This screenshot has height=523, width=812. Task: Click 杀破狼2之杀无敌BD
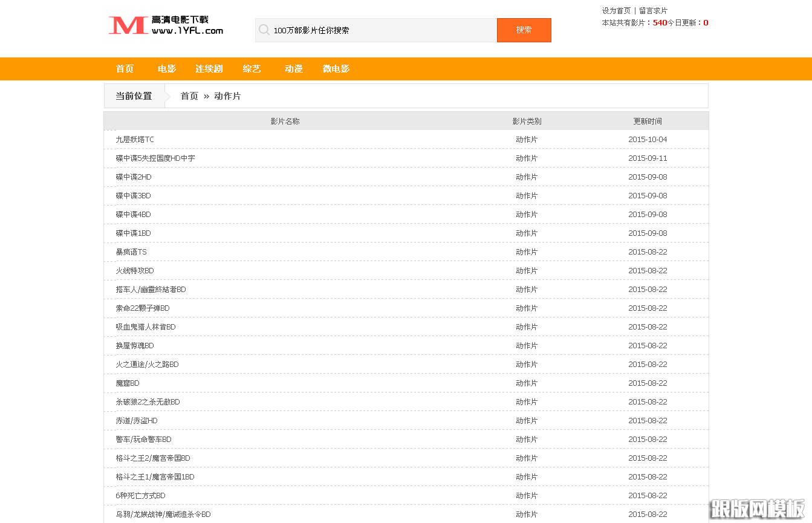tap(148, 401)
